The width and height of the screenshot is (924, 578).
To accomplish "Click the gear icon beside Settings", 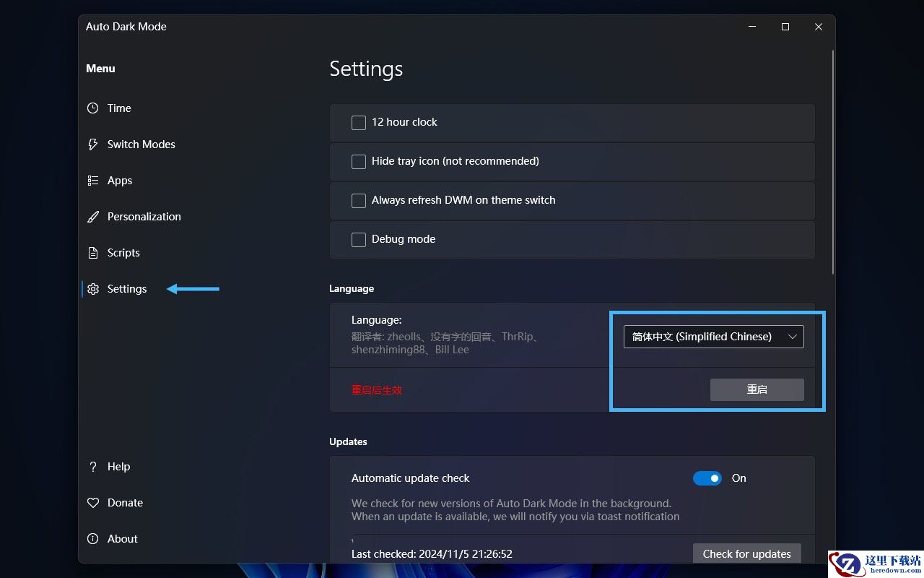I will pos(92,289).
